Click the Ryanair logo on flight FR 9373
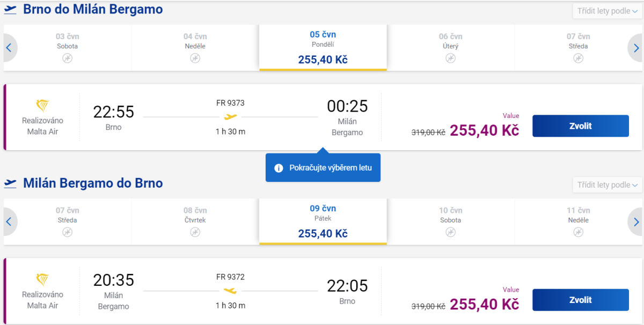This screenshot has height=325, width=644. 42,106
